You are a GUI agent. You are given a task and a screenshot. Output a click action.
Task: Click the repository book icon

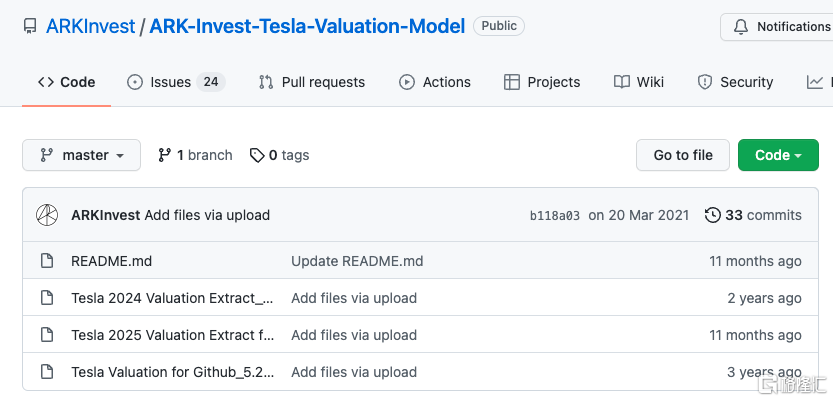pyautogui.click(x=31, y=27)
